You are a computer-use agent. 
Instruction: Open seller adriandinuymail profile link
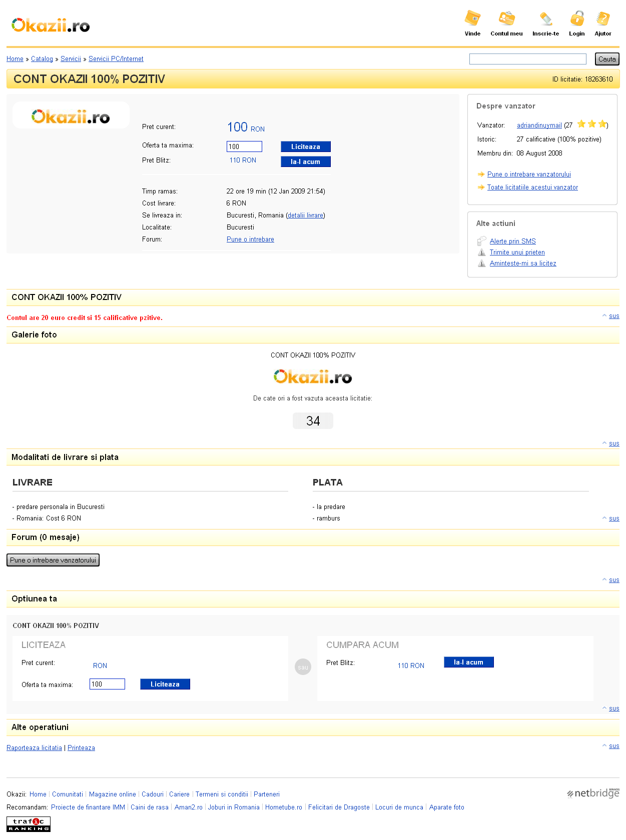[539, 125]
